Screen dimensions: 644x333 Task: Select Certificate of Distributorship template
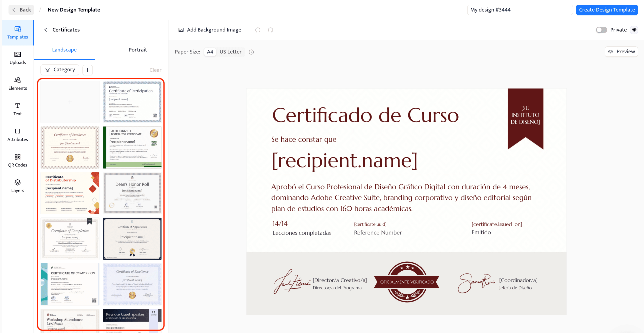tap(70, 193)
